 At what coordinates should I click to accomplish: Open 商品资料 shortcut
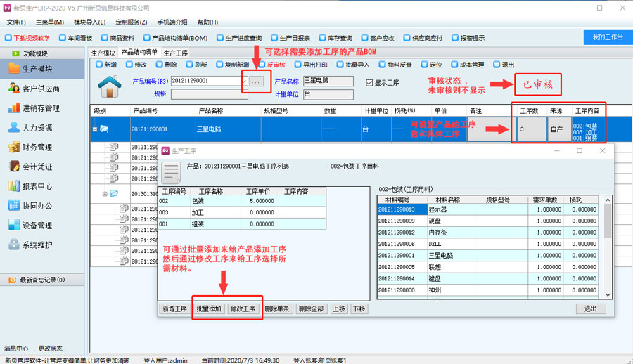point(118,38)
